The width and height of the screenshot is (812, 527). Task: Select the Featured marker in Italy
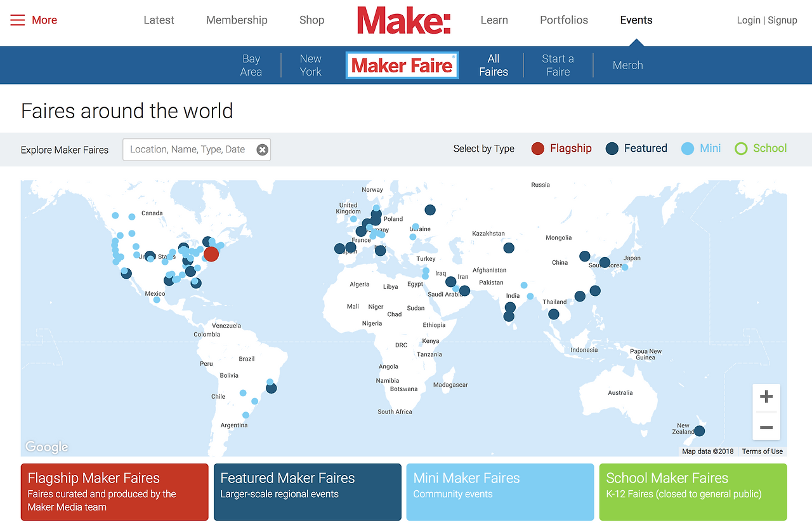pos(380,251)
